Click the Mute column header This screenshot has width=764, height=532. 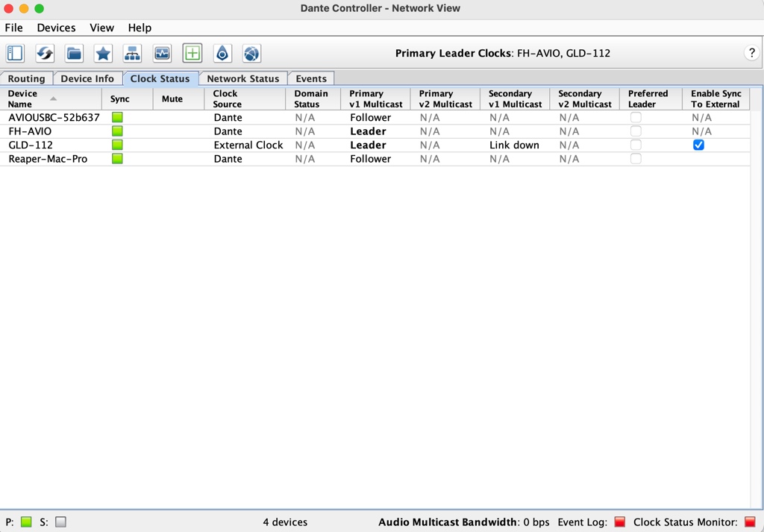(x=178, y=99)
